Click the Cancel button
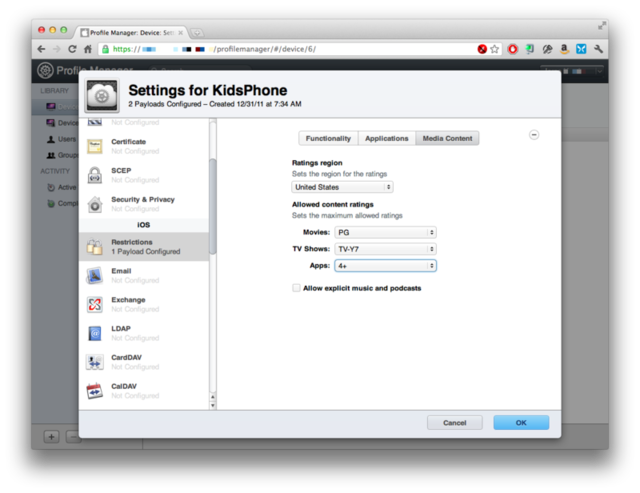The image size is (640, 493). pos(455,423)
